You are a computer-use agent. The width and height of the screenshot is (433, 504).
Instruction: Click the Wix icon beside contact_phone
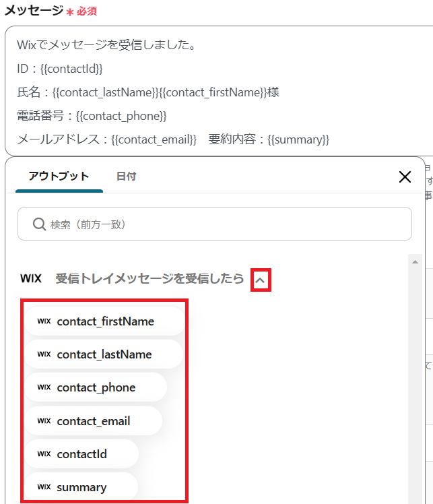pos(44,387)
